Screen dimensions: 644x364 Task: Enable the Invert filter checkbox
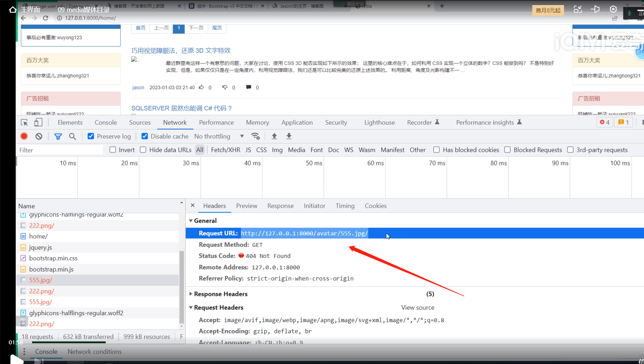pyautogui.click(x=113, y=150)
